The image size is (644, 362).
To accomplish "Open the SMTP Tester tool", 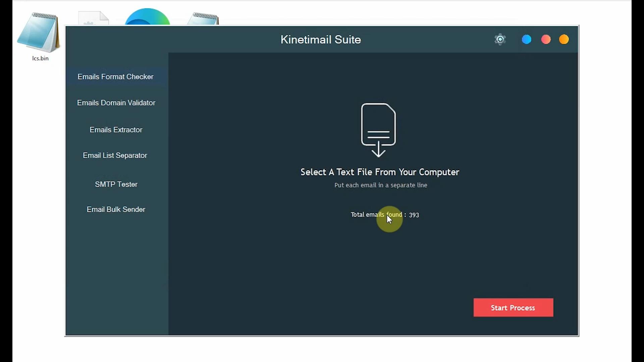I will (x=116, y=184).
